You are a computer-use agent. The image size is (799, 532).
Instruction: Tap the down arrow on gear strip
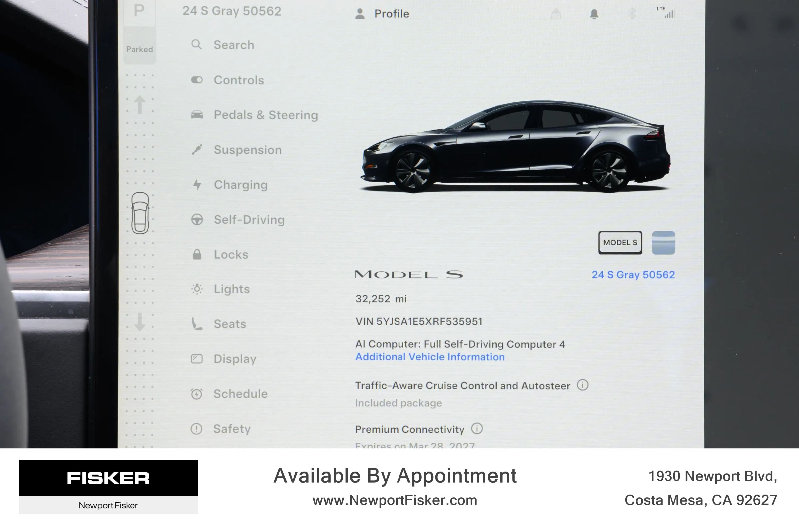tap(140, 322)
